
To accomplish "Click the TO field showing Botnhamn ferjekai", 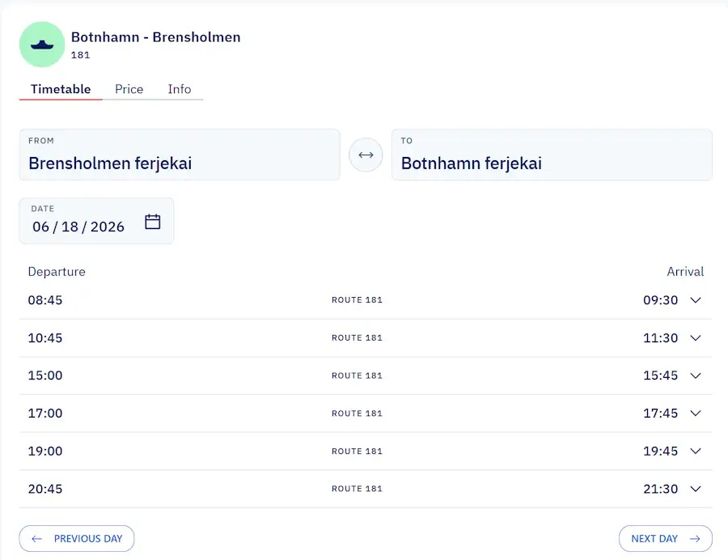I will pos(552,155).
